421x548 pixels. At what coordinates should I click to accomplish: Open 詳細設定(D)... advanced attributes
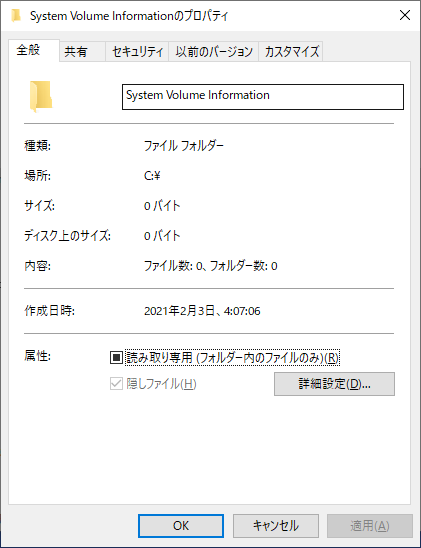(334, 384)
